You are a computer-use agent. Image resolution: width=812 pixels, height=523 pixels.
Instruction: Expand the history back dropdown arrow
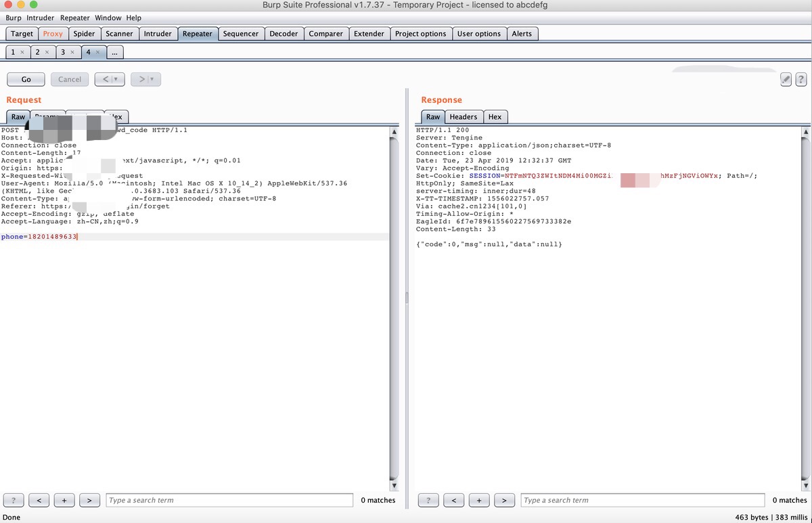(116, 79)
